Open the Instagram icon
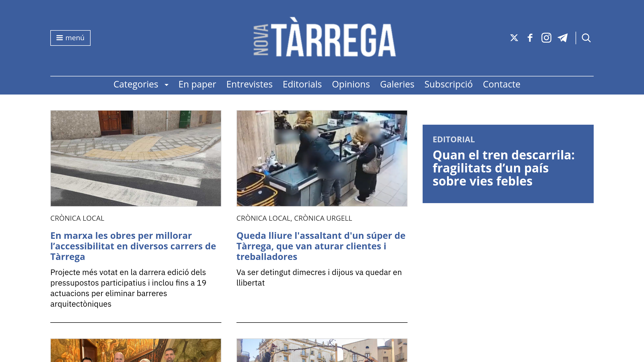 [x=546, y=38]
